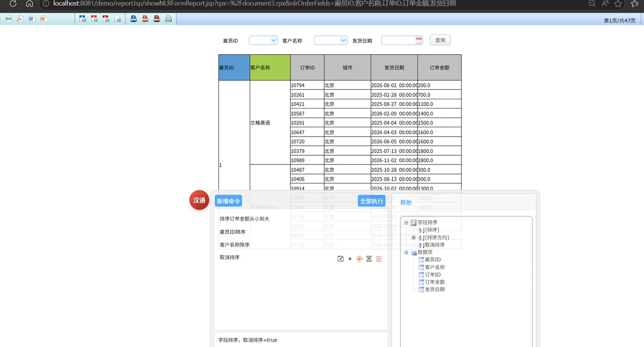This screenshot has width=644, height=347.
Task: Click the browser address bar URL
Action: pyautogui.click(x=254, y=4)
